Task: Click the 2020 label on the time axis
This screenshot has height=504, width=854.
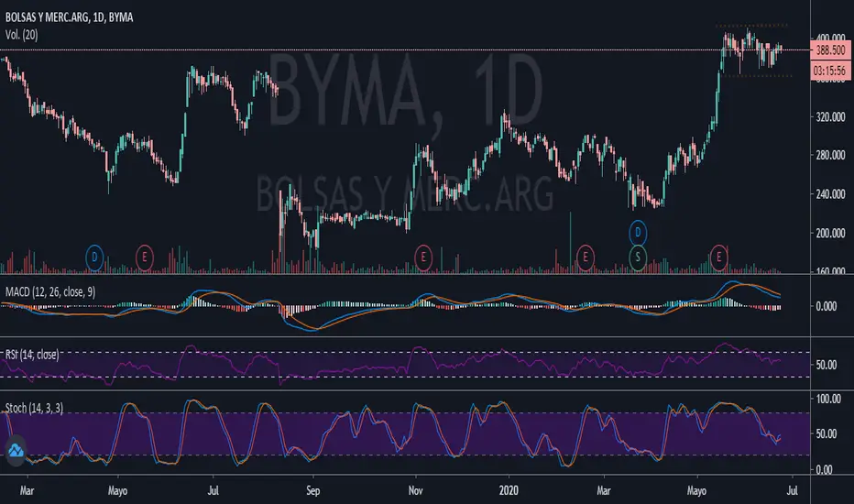Action: [x=509, y=490]
